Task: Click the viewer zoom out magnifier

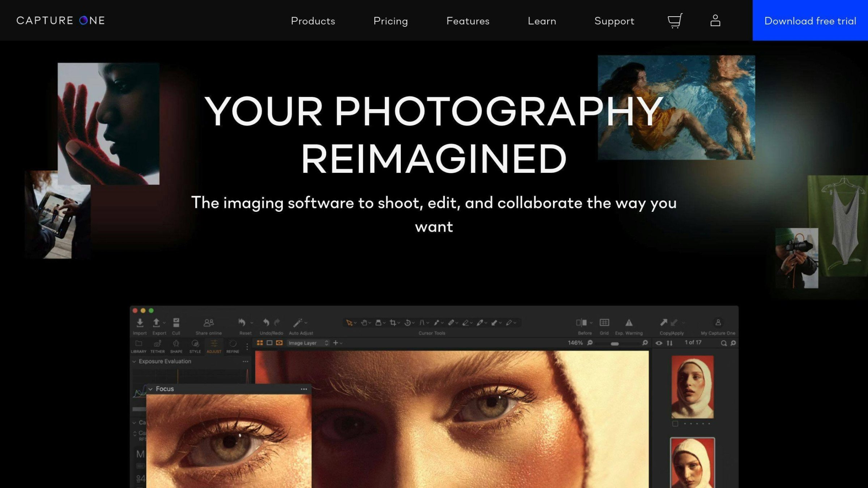Action: coord(590,343)
